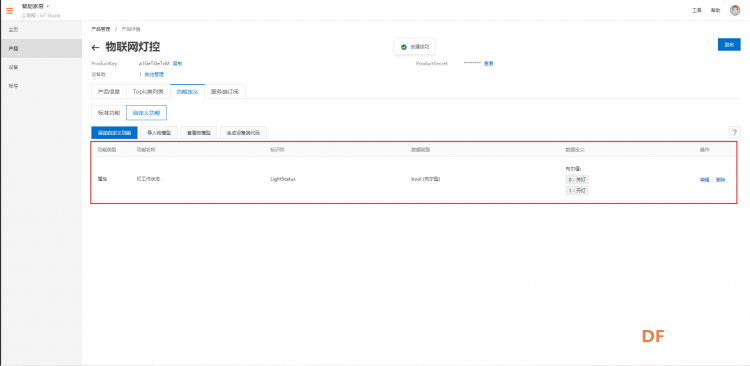Viewport: 750px width, 366px height.
Task: Open the orange hamburger menu
Action: [10, 11]
